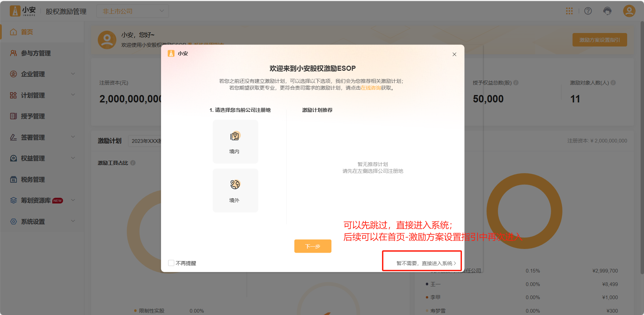The height and width of the screenshot is (315, 644).
Task: Click the 王一 shareholder row
Action: click(522, 284)
